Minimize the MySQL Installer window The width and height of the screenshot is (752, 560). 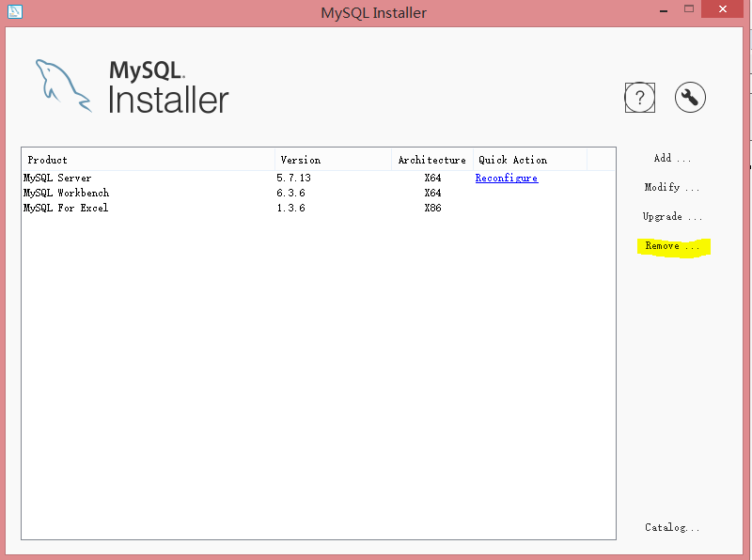coord(664,9)
